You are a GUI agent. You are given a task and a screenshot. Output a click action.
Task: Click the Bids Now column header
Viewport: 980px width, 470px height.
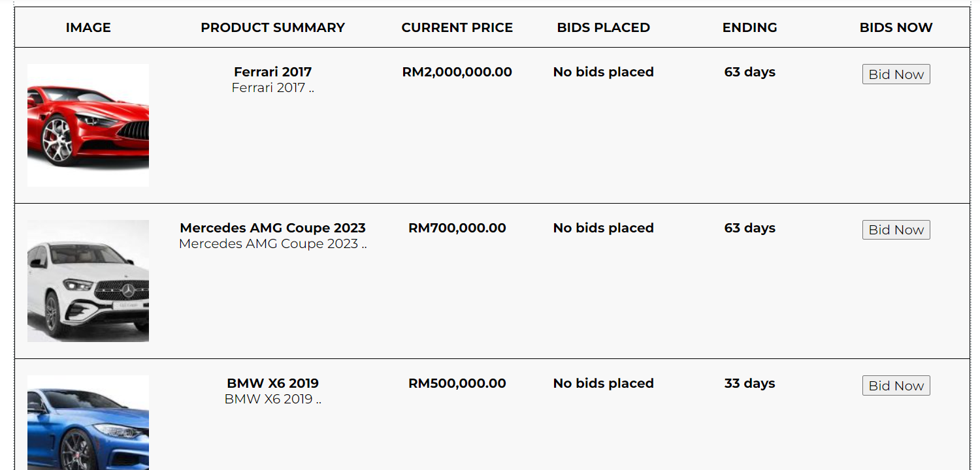(x=896, y=27)
